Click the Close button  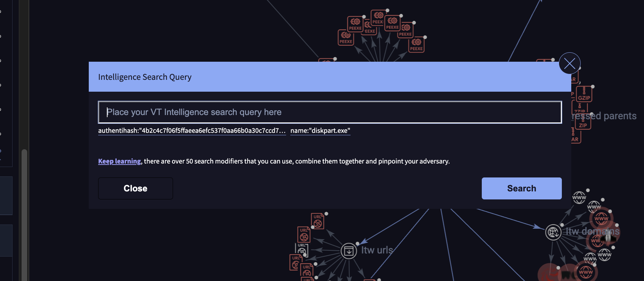pyautogui.click(x=135, y=188)
